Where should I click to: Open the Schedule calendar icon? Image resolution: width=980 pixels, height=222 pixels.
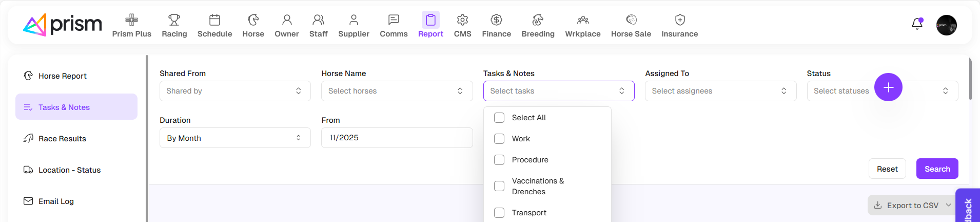tap(214, 21)
